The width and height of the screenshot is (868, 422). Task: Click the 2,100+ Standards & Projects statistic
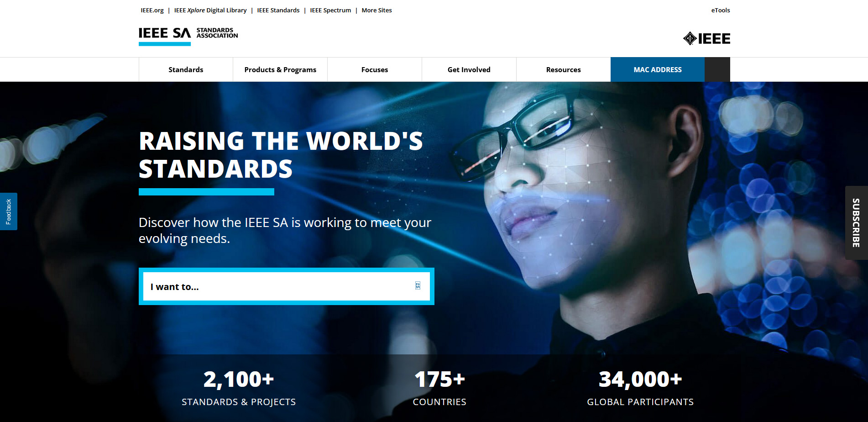[x=239, y=387]
